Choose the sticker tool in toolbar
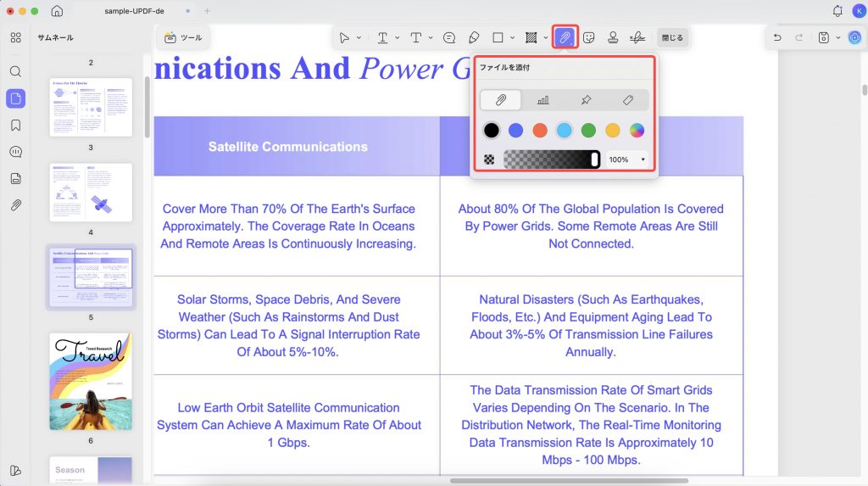 (x=589, y=37)
